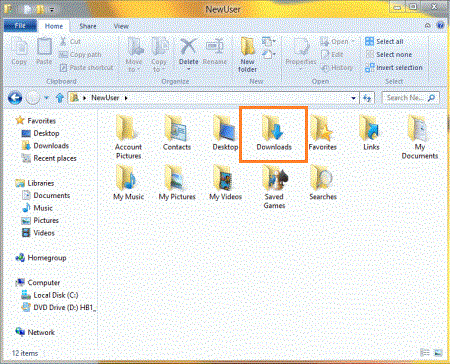The image size is (450, 364).
Task: Click the Rename ribbon button
Action: click(x=214, y=51)
